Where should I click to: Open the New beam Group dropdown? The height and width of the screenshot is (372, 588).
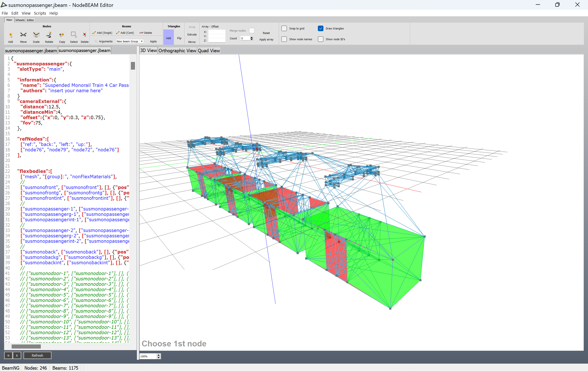(129, 41)
